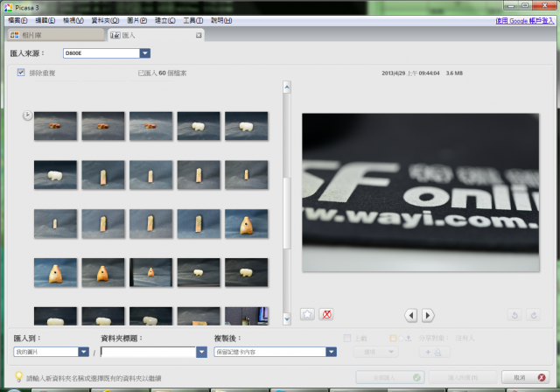
Task: Close the 匯入 import tab
Action: click(199, 35)
